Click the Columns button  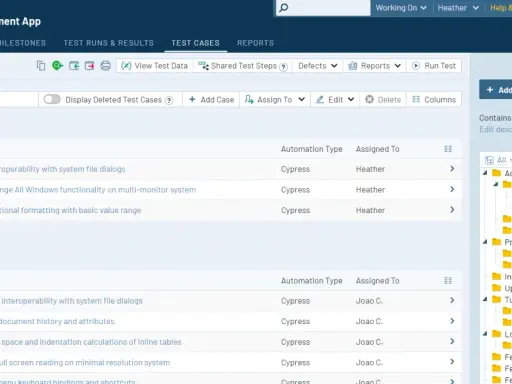coord(434,99)
